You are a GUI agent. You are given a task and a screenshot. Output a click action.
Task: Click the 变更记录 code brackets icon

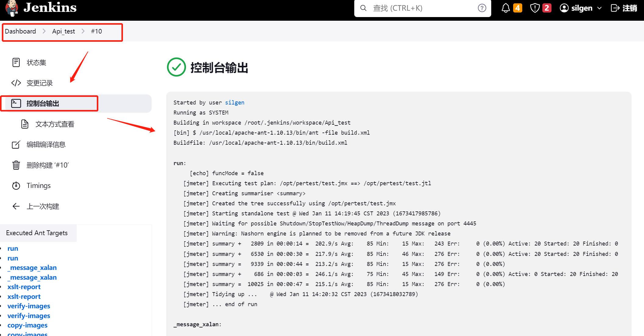(x=16, y=83)
